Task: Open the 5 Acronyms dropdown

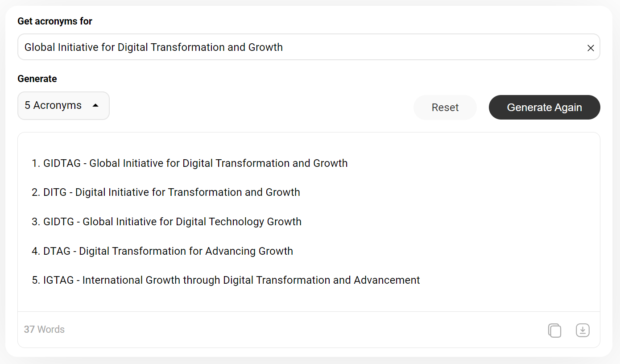Action: click(63, 106)
